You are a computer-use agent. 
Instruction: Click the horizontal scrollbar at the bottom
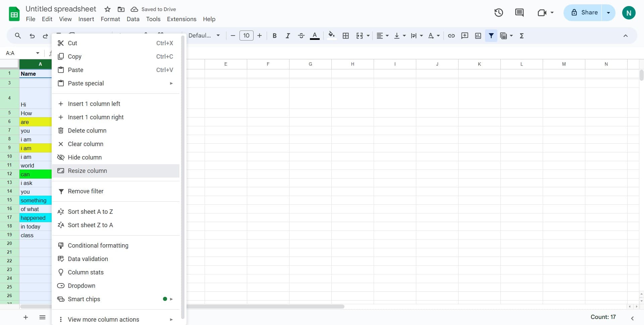click(265, 306)
